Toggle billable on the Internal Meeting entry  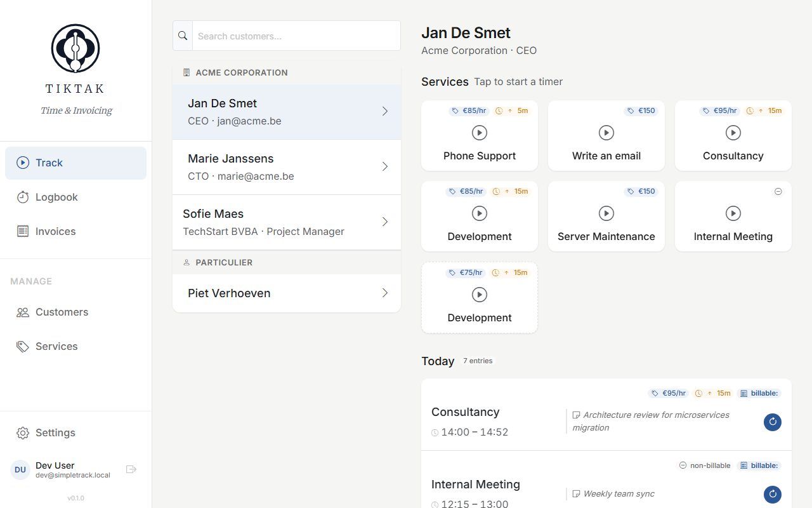(x=759, y=465)
